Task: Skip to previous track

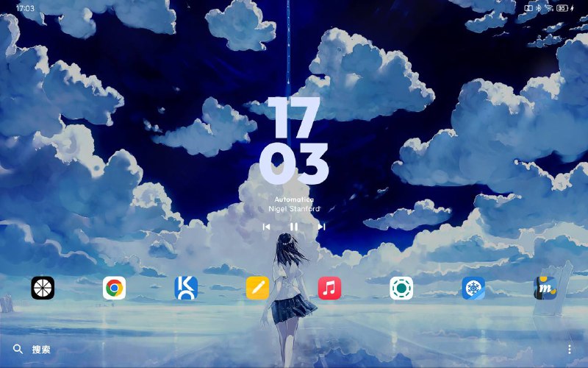Action: 266,227
